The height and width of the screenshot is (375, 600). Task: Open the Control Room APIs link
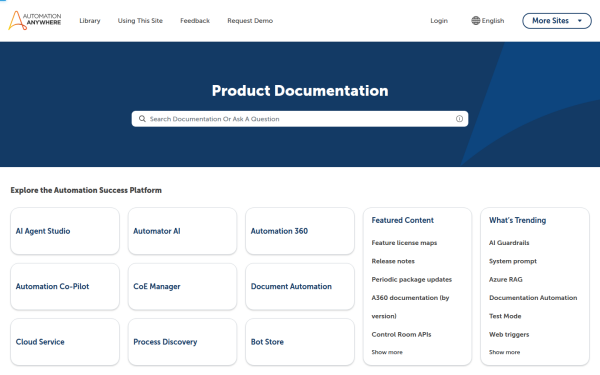(401, 334)
